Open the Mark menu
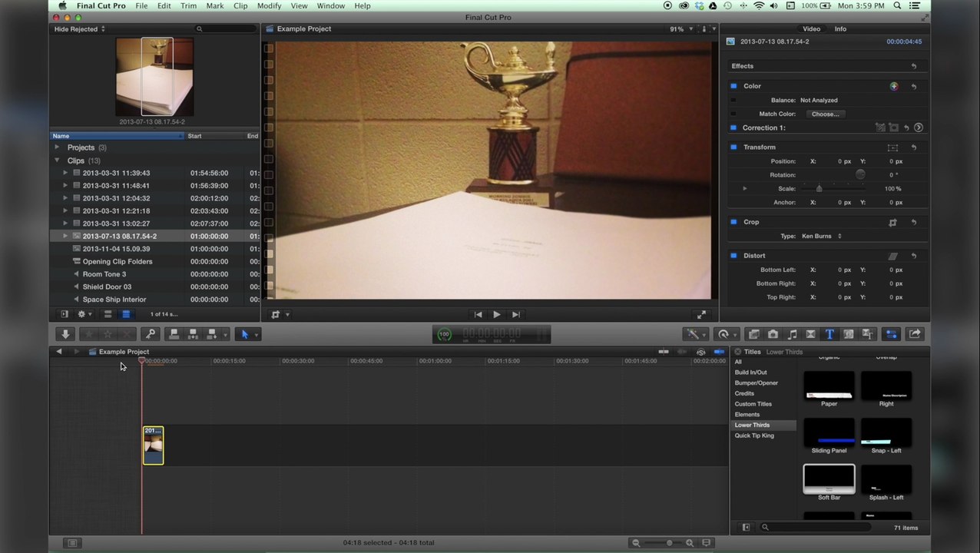Screen dimensions: 980x553 [x=215, y=5]
